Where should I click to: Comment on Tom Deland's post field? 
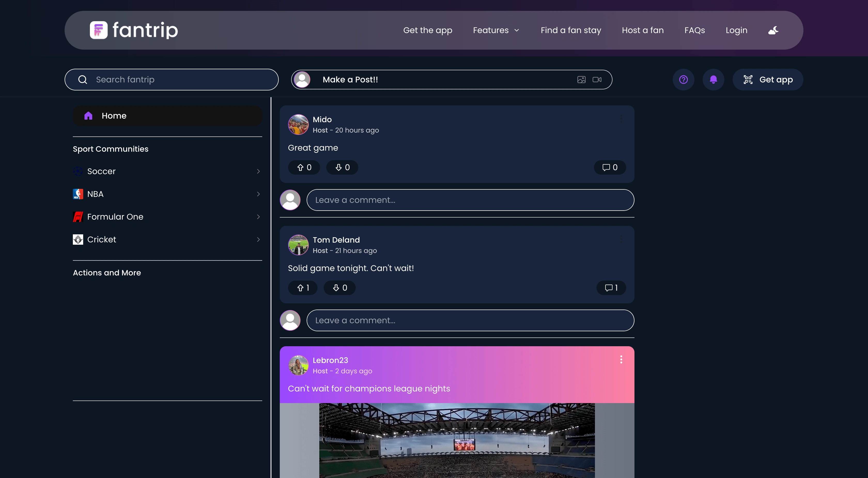pos(470,320)
